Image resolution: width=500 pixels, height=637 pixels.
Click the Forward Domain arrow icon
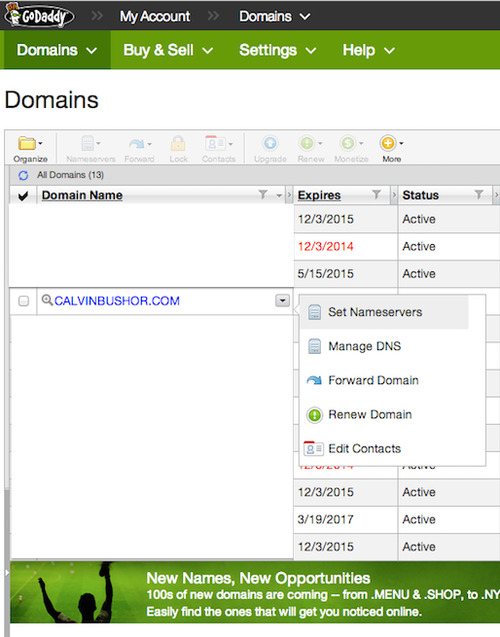tap(314, 380)
